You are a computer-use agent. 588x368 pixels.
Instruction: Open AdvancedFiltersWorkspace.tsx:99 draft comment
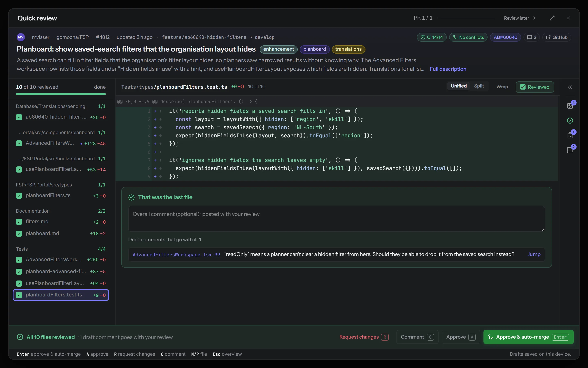pyautogui.click(x=176, y=255)
